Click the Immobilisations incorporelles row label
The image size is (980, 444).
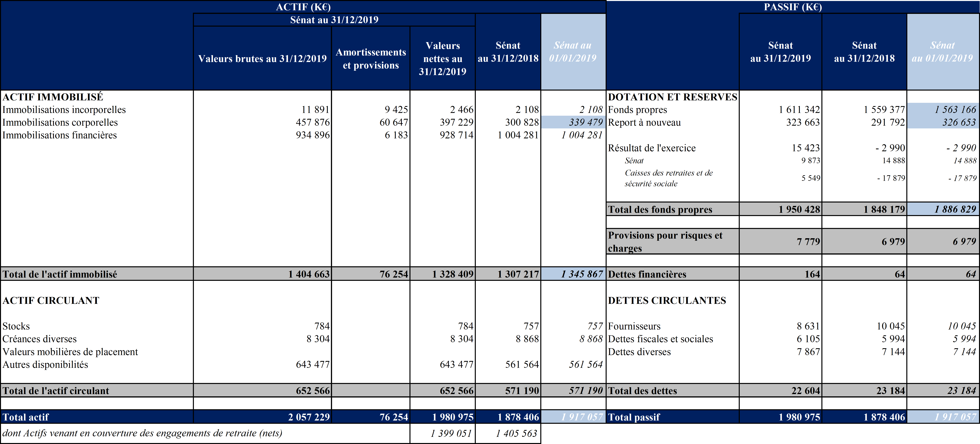tap(64, 110)
